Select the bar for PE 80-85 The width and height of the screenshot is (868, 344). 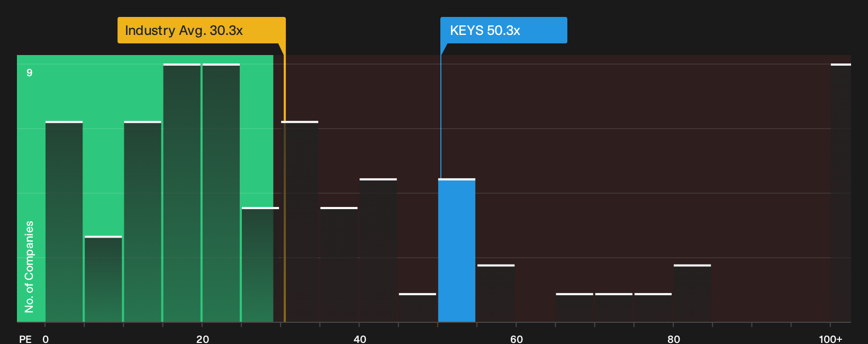click(x=692, y=293)
